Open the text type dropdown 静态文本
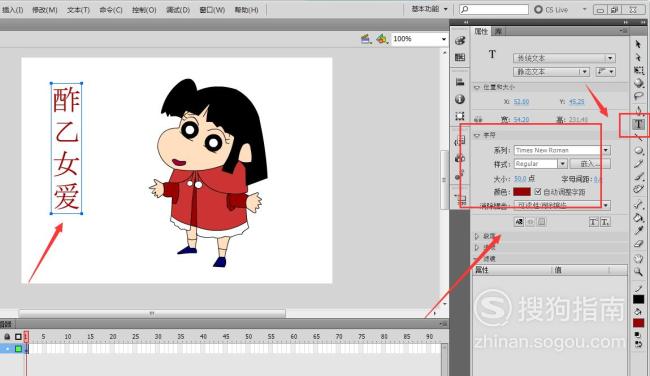This screenshot has width=650, height=376. point(551,72)
